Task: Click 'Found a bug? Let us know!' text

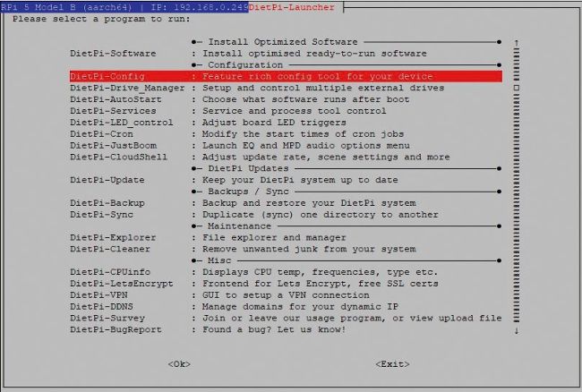Action: pos(274,329)
